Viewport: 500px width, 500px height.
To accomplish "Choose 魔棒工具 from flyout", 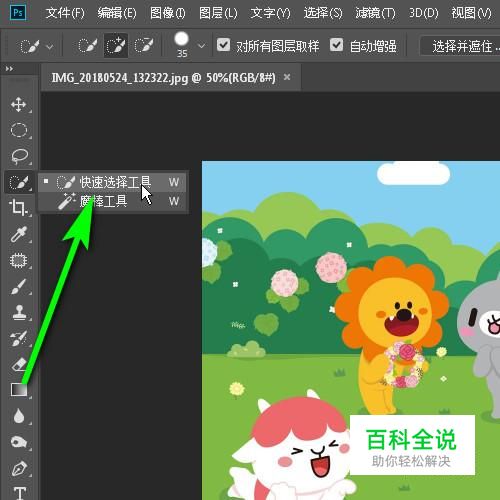I will pos(112,201).
